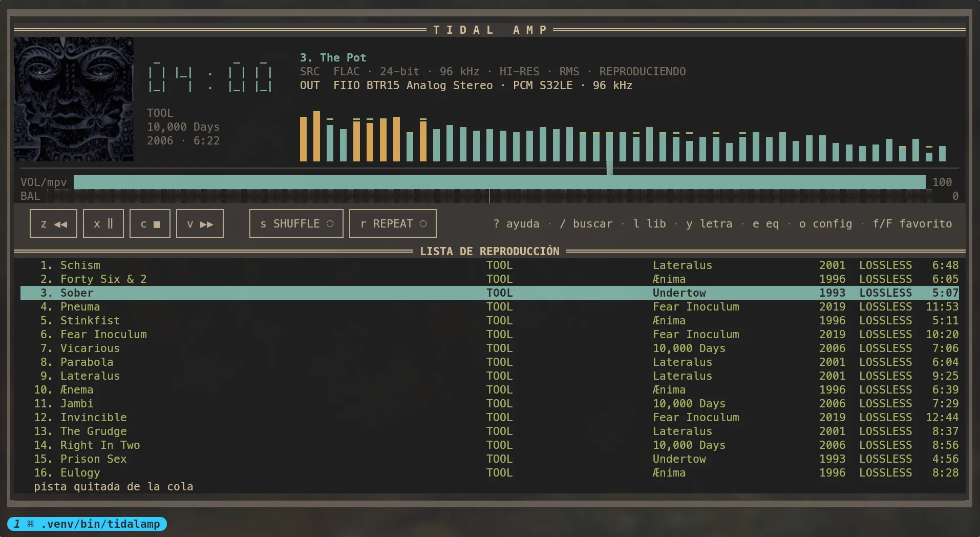Screen dimensions: 980x537
Task: Adjust the VOL/mpv volume bar
Action: 500,182
